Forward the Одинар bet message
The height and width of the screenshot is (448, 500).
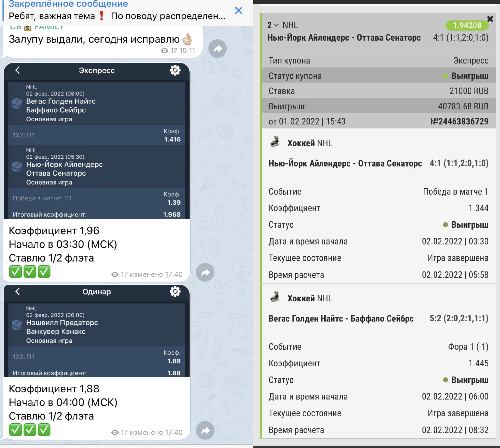tap(205, 430)
